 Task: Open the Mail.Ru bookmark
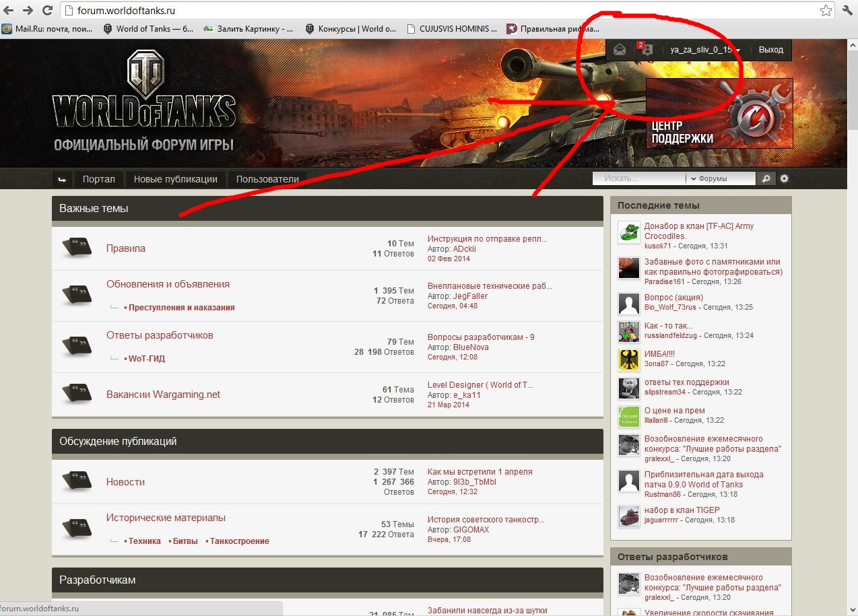[x=48, y=29]
